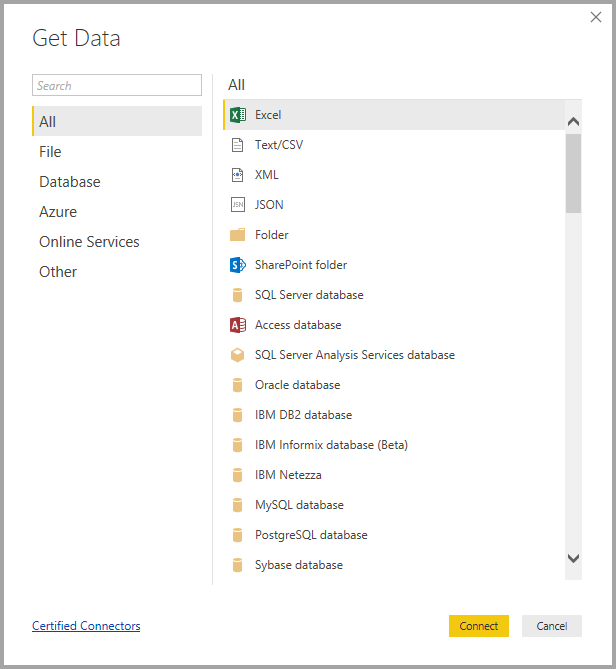Click the IBM Netezza cylinder icon

tap(238, 475)
